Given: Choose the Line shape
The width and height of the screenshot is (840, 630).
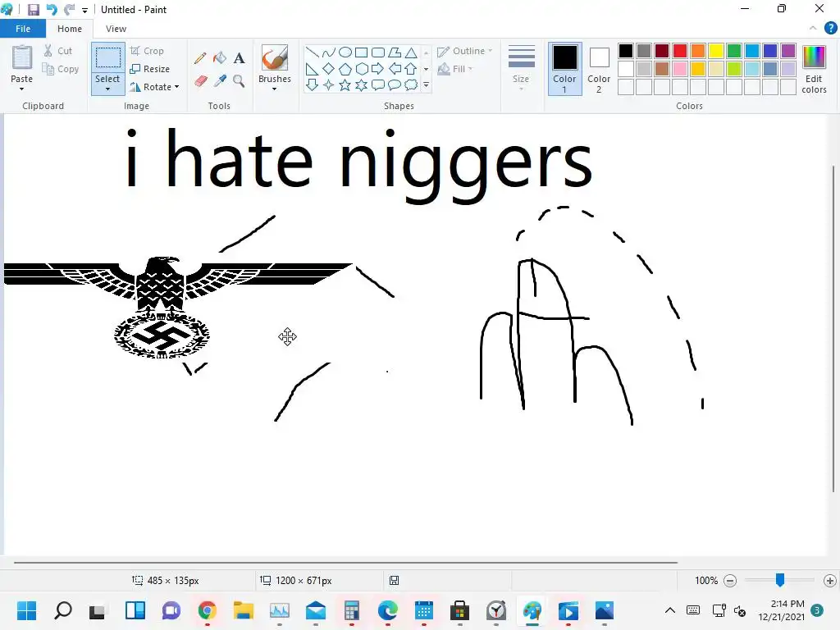Looking at the screenshot, I should click(x=313, y=52).
